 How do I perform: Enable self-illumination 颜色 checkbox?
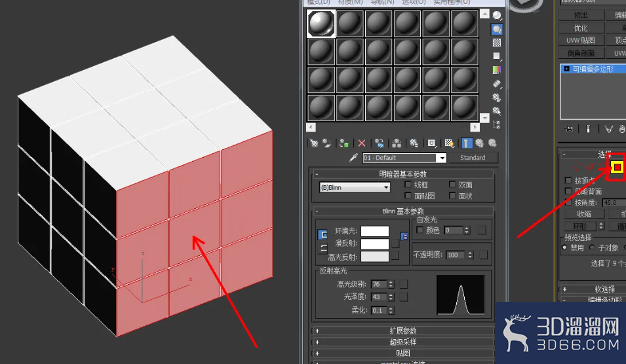420,230
